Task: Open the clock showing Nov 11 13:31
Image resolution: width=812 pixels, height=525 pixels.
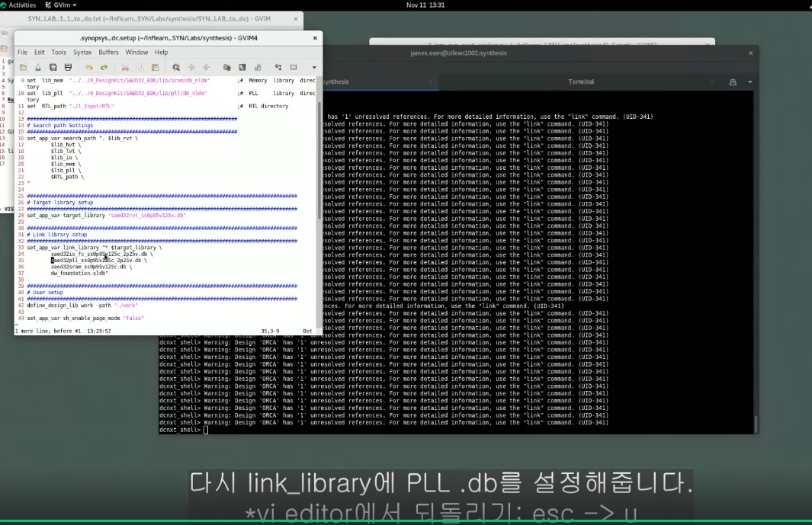Action: 425,5
